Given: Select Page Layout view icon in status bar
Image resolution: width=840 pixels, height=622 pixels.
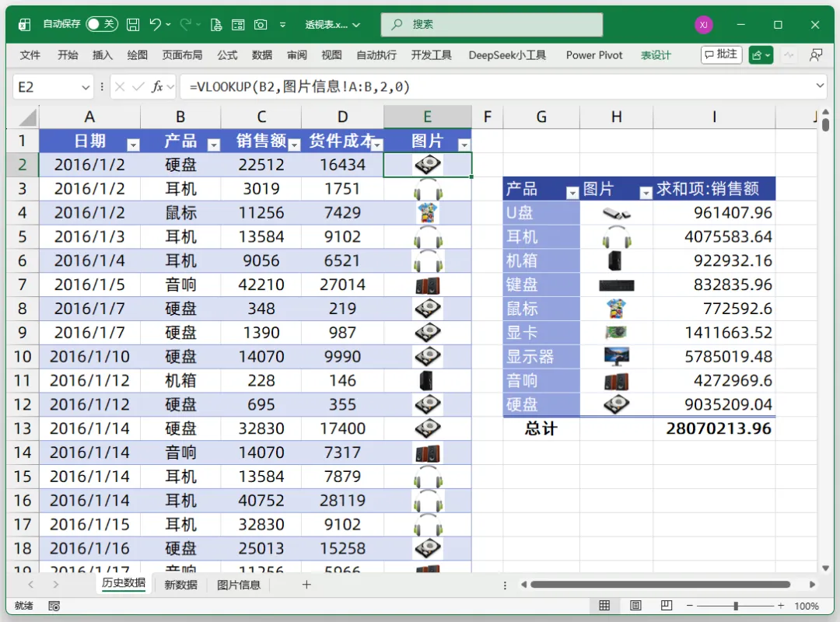Looking at the screenshot, I should tap(635, 606).
